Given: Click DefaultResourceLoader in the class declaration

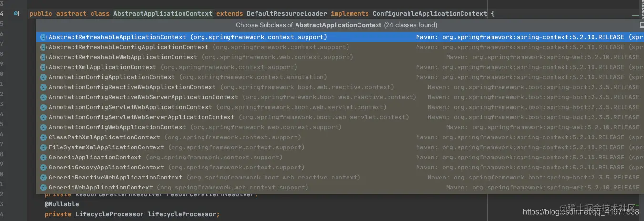Looking at the screenshot, I should click(286, 14).
